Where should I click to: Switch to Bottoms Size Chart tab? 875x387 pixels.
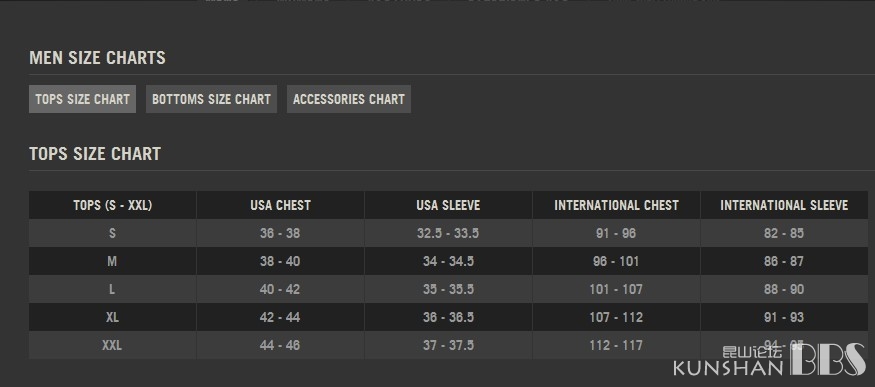pyautogui.click(x=211, y=99)
